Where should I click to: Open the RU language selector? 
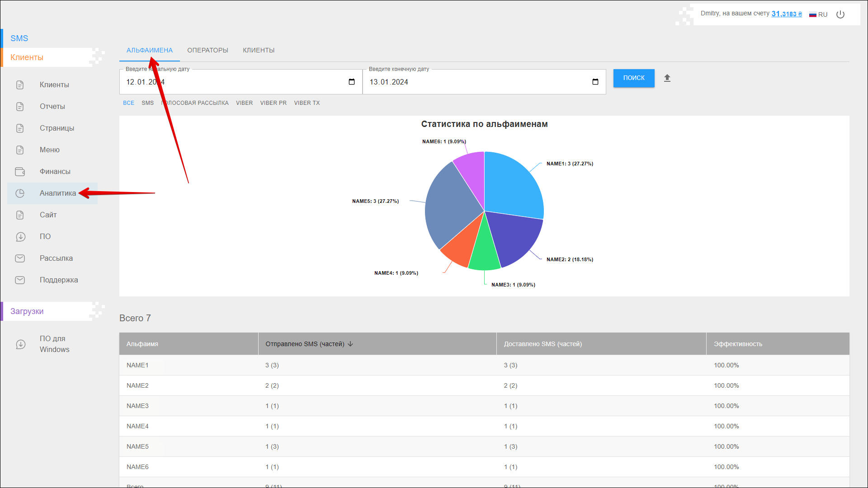coord(818,14)
